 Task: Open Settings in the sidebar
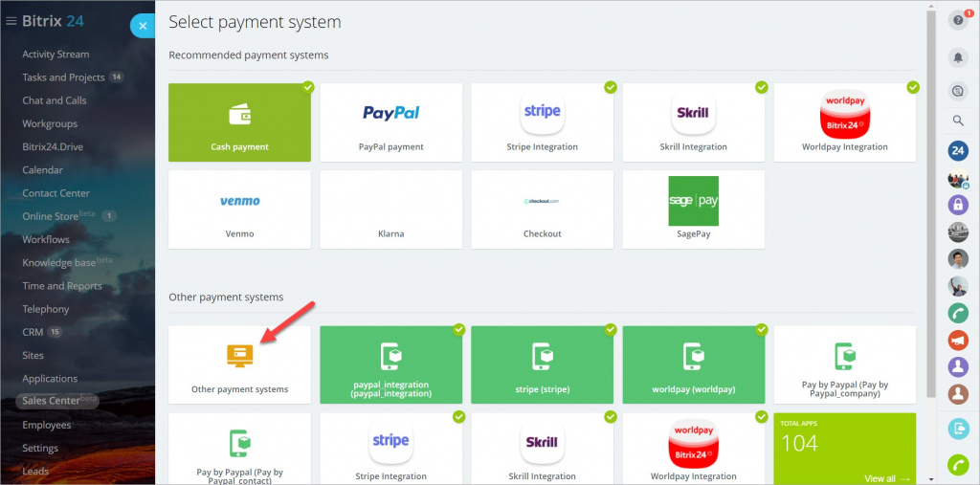[x=40, y=448]
